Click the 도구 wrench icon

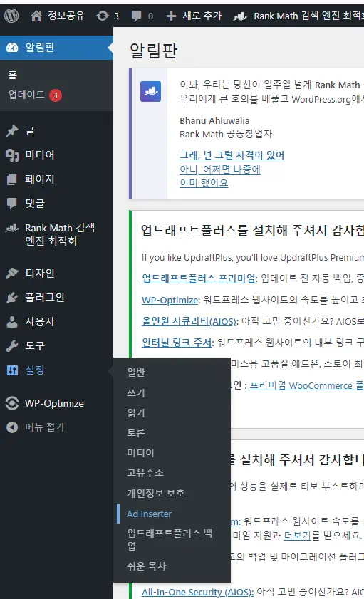point(12,345)
